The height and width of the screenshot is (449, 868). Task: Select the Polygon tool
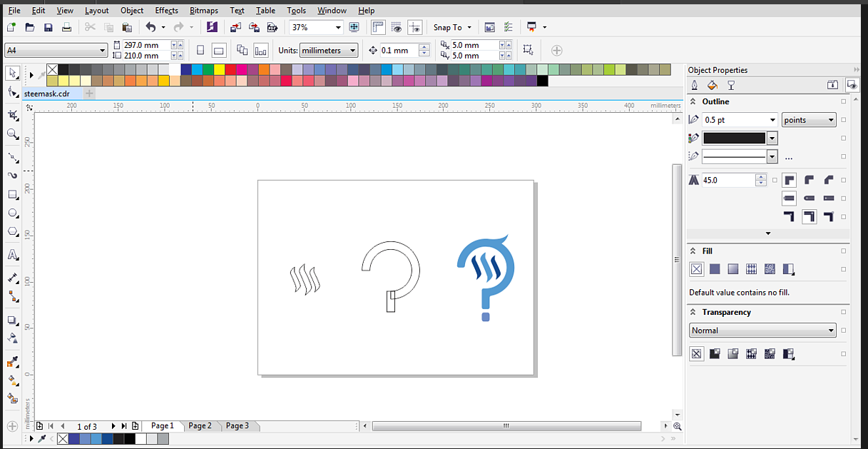click(x=12, y=232)
